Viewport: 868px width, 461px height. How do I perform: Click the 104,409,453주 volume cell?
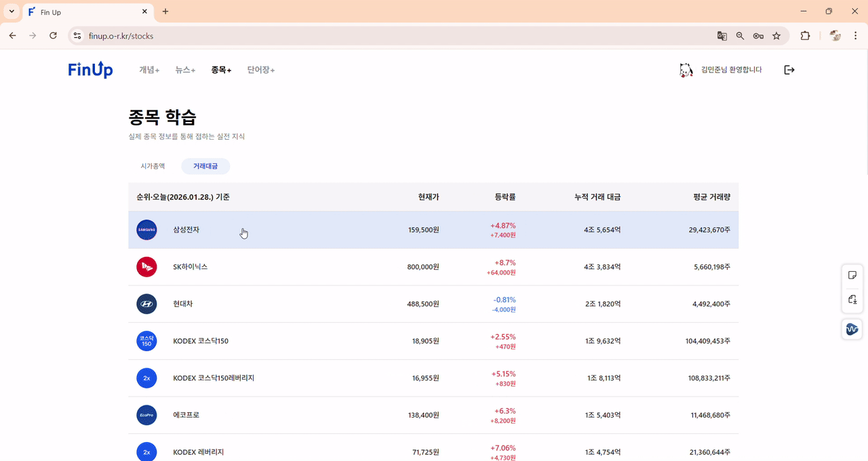pos(708,341)
